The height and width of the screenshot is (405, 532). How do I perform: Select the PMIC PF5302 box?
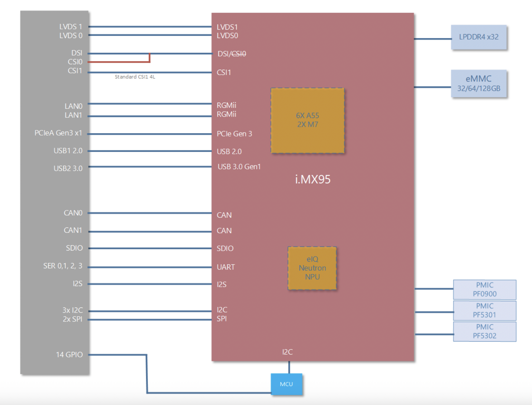(484, 331)
